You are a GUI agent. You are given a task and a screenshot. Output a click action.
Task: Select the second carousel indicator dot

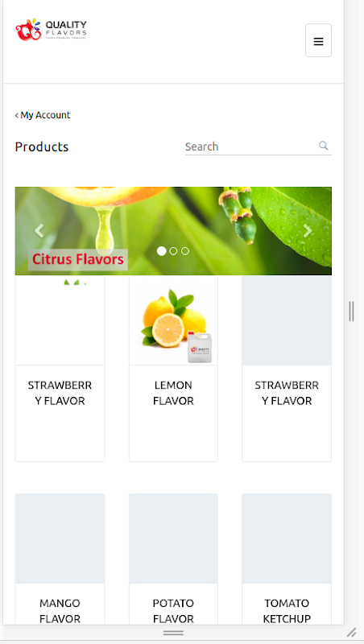[173, 251]
